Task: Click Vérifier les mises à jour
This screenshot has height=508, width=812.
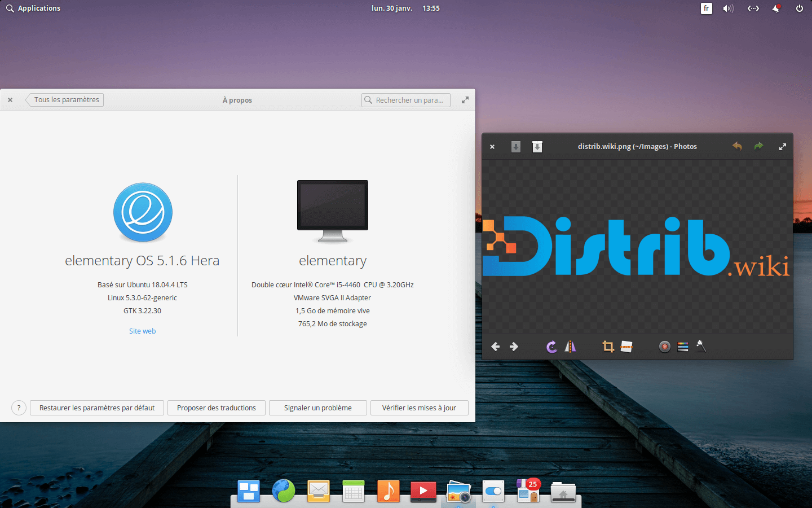Action: tap(420, 408)
